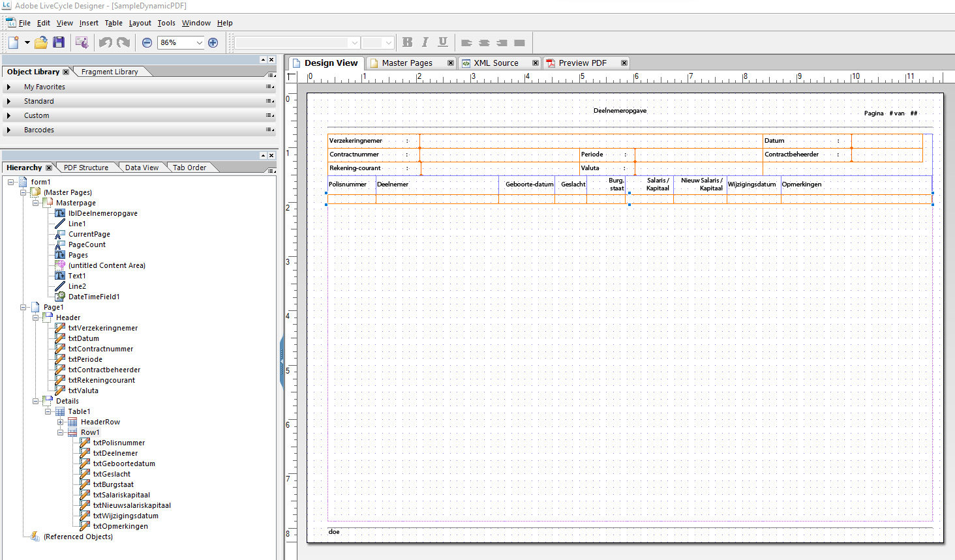
Task: Expand the Standard object category
Action: click(8, 101)
